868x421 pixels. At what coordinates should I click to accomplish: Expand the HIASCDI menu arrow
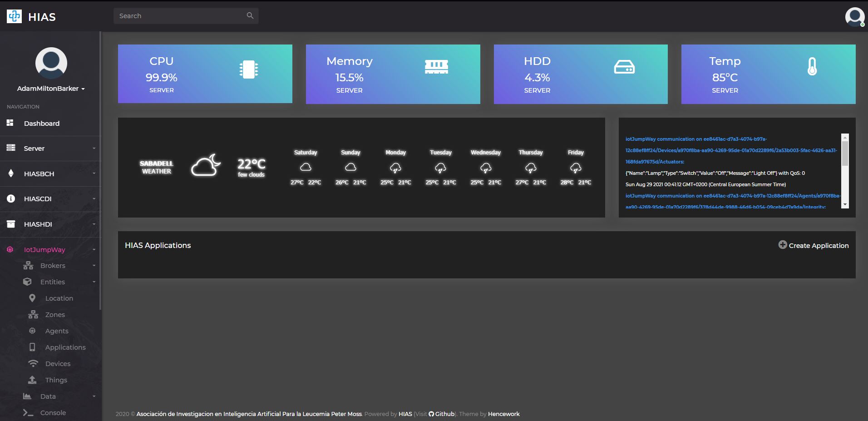pyautogui.click(x=94, y=199)
